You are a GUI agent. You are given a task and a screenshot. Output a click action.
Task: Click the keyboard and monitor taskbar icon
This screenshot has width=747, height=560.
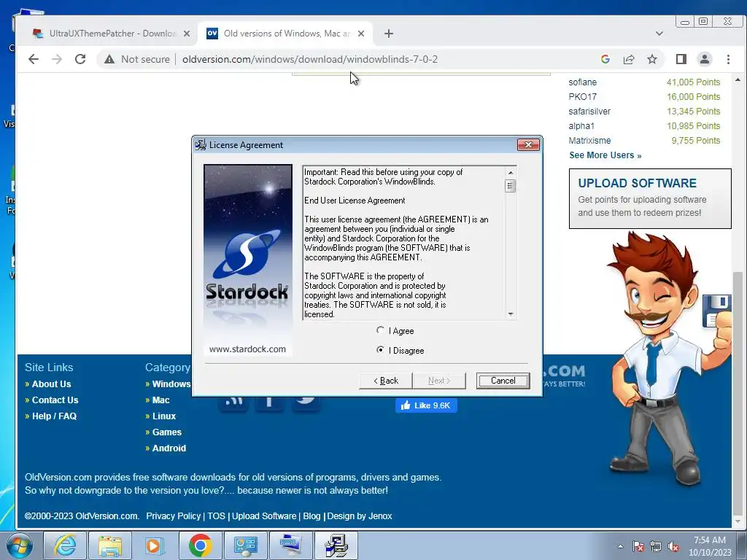pos(290,545)
